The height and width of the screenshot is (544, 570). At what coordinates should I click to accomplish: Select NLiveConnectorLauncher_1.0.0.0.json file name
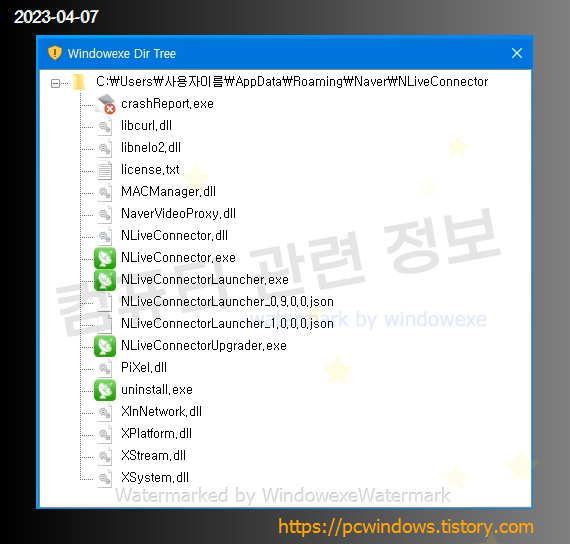tap(227, 324)
